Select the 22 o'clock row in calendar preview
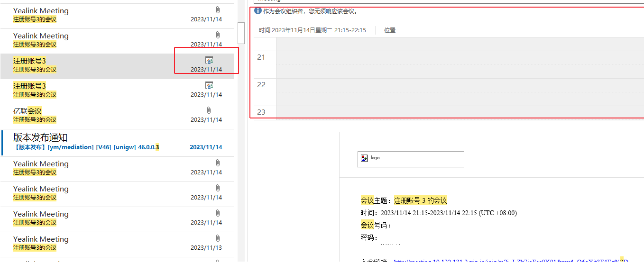This screenshot has width=644, height=263. 449,92
